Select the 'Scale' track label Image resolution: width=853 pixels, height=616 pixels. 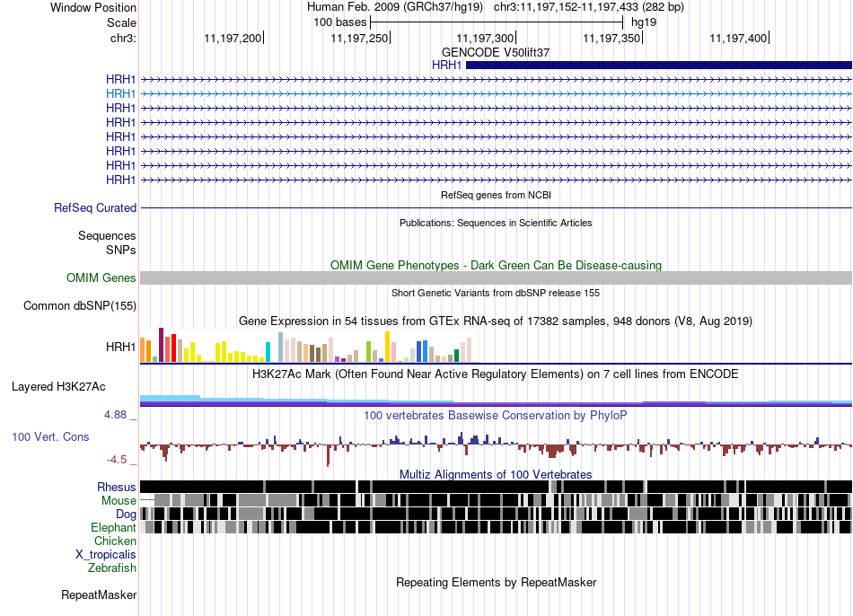click(x=121, y=22)
